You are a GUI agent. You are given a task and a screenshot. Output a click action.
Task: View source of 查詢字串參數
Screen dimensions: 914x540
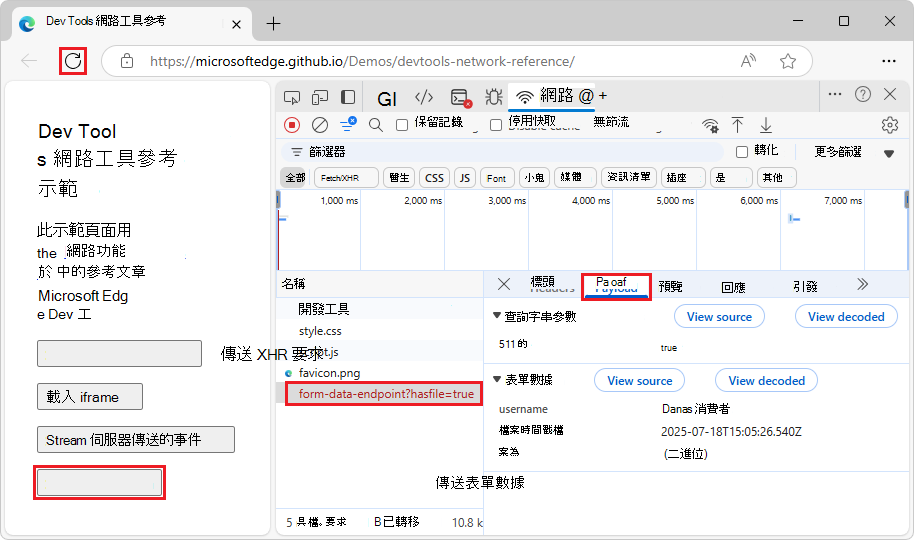pos(719,317)
